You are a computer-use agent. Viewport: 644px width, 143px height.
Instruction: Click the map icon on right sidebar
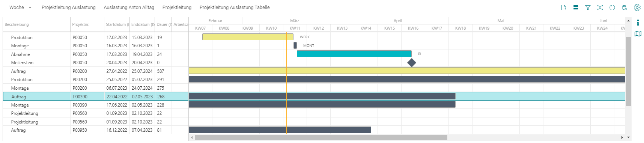(638, 34)
